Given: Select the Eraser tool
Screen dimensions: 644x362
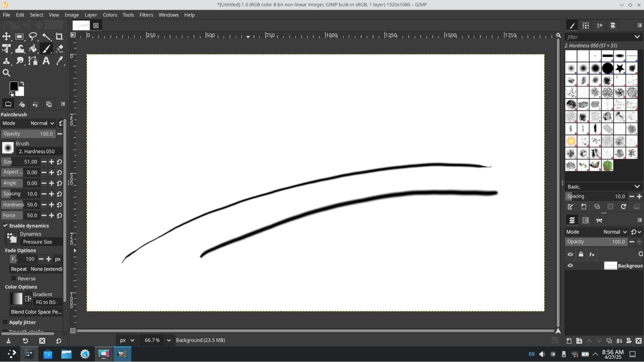Looking at the screenshot, I should coord(59,49).
